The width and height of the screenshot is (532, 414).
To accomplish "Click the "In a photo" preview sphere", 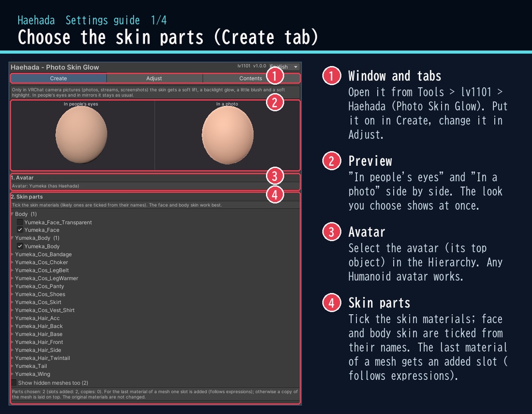I will coord(228,135).
